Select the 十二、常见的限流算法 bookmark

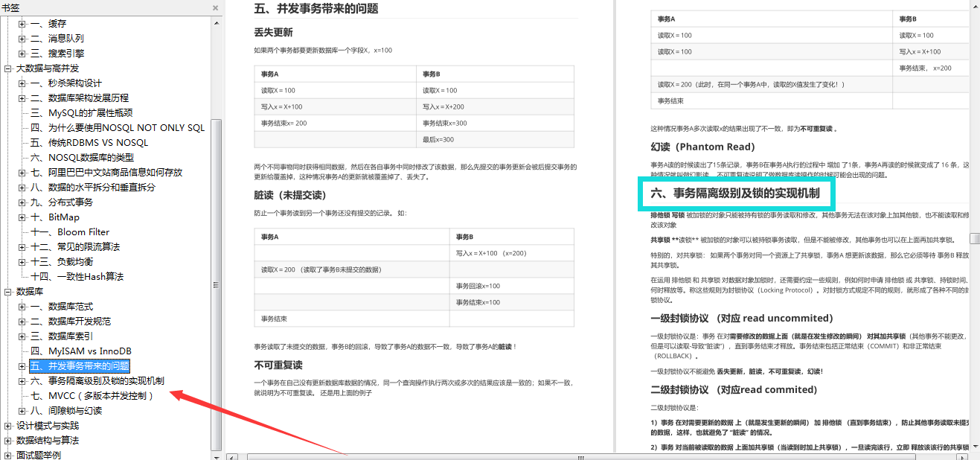[75, 247]
